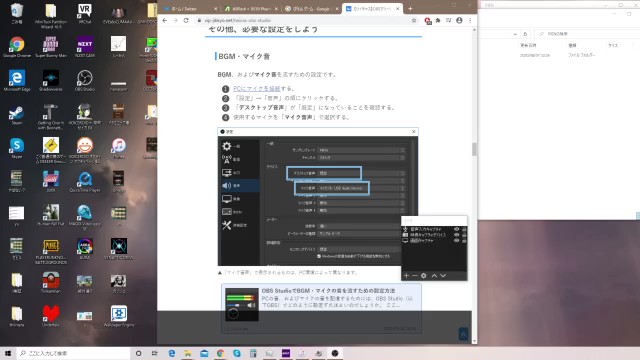Open Edge from the taskbar

tap(171, 353)
